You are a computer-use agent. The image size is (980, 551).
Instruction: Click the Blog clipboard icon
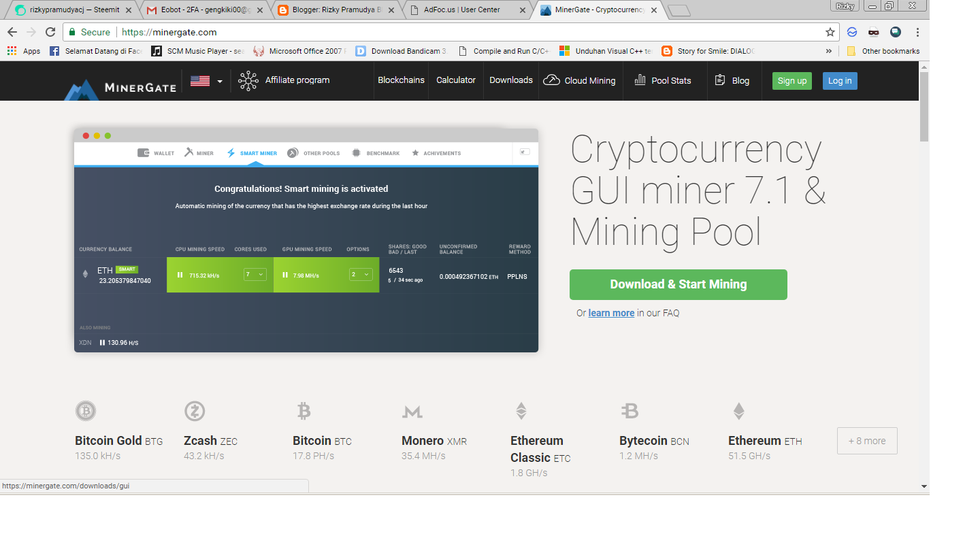tap(720, 80)
